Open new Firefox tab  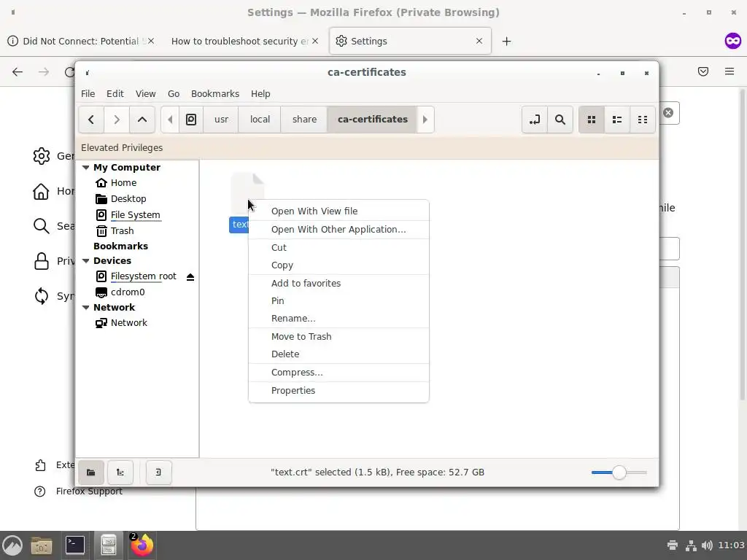tap(506, 42)
